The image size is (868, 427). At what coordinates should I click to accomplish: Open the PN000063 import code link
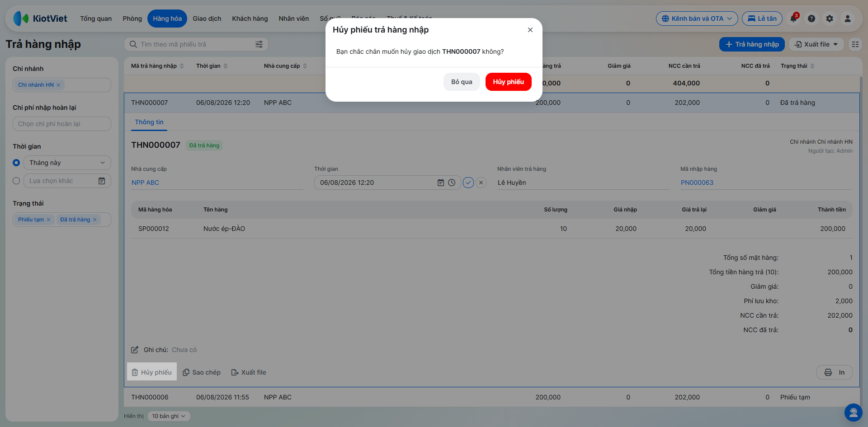697,183
